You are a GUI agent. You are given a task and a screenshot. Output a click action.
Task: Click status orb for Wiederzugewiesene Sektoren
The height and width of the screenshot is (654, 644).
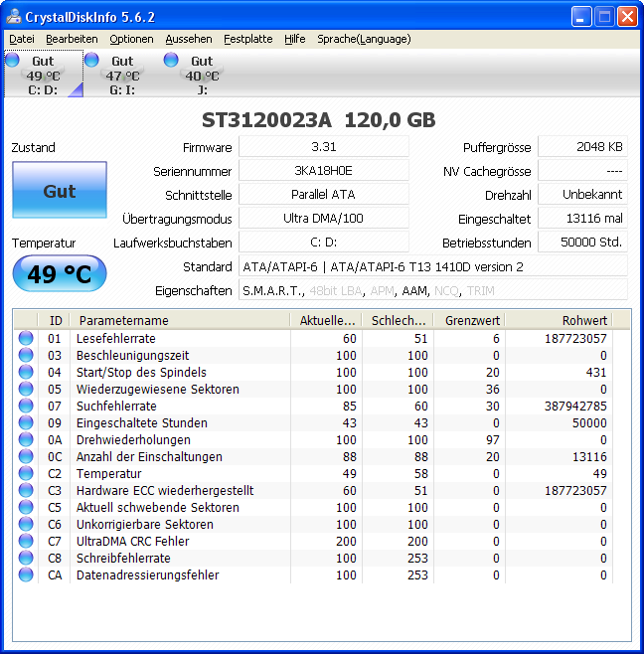click(26, 389)
